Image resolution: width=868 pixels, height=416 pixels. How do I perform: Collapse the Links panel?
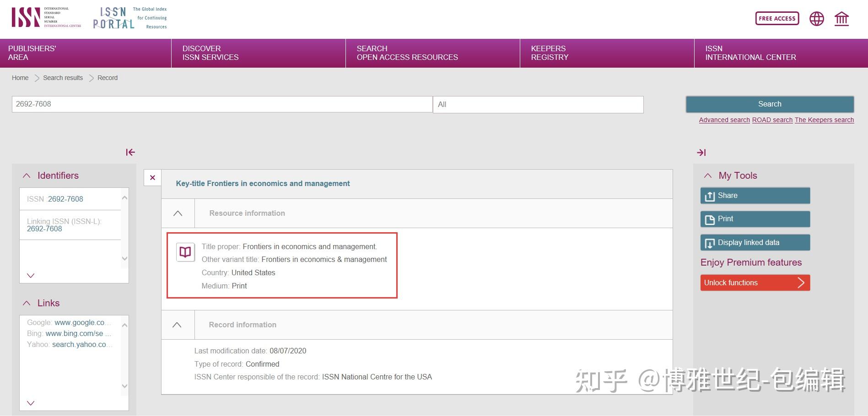(27, 303)
